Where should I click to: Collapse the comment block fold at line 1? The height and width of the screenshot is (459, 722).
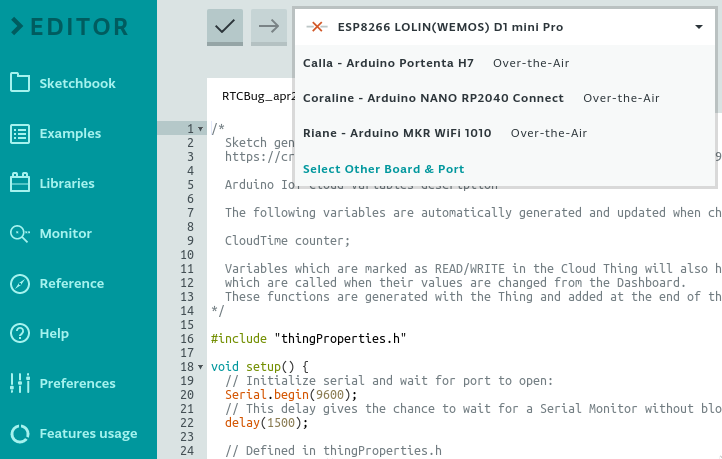[200, 129]
